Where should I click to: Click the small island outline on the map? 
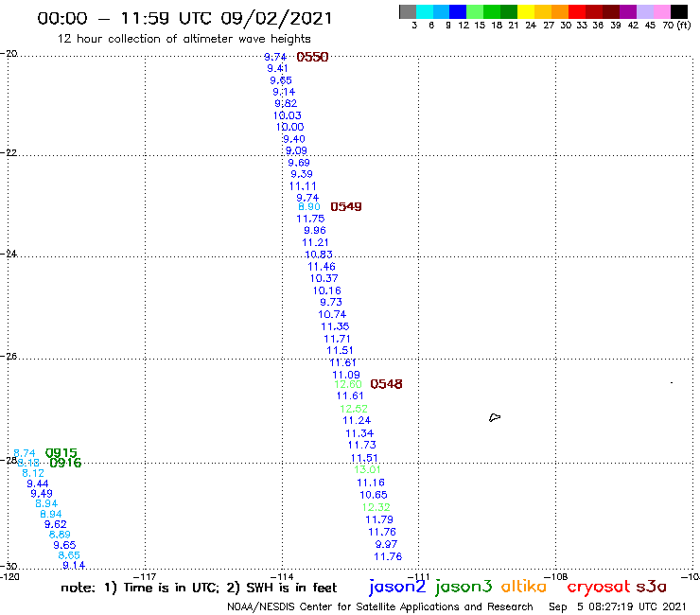495,417
